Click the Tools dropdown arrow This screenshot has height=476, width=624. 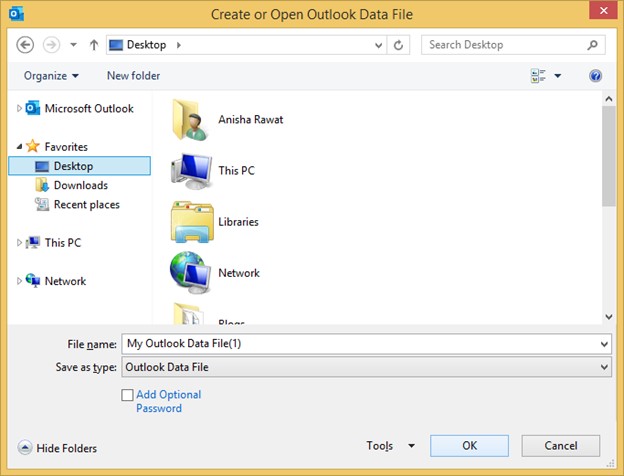(x=411, y=446)
